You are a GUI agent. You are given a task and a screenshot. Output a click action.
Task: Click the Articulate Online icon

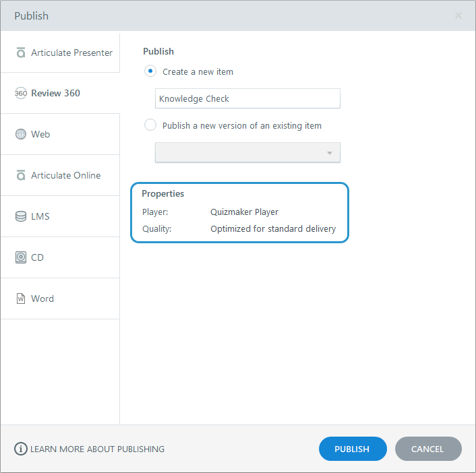click(x=21, y=175)
